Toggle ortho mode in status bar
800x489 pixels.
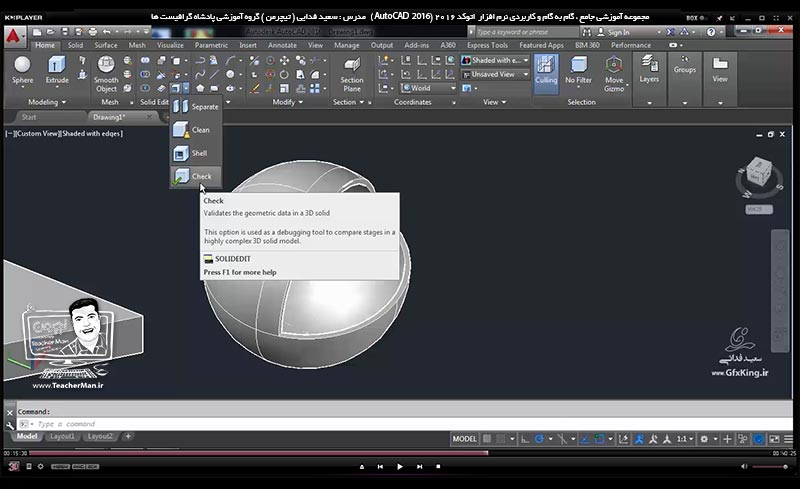[525, 439]
